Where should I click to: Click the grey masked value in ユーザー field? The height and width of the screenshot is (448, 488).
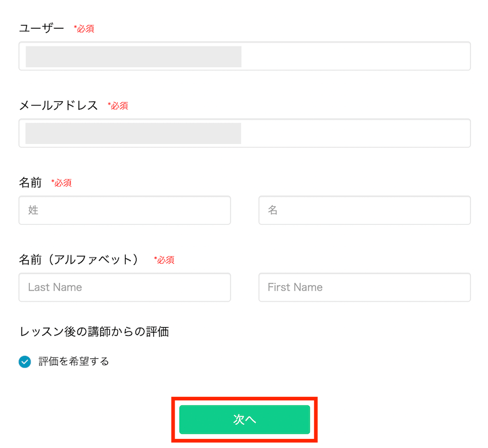[134, 57]
